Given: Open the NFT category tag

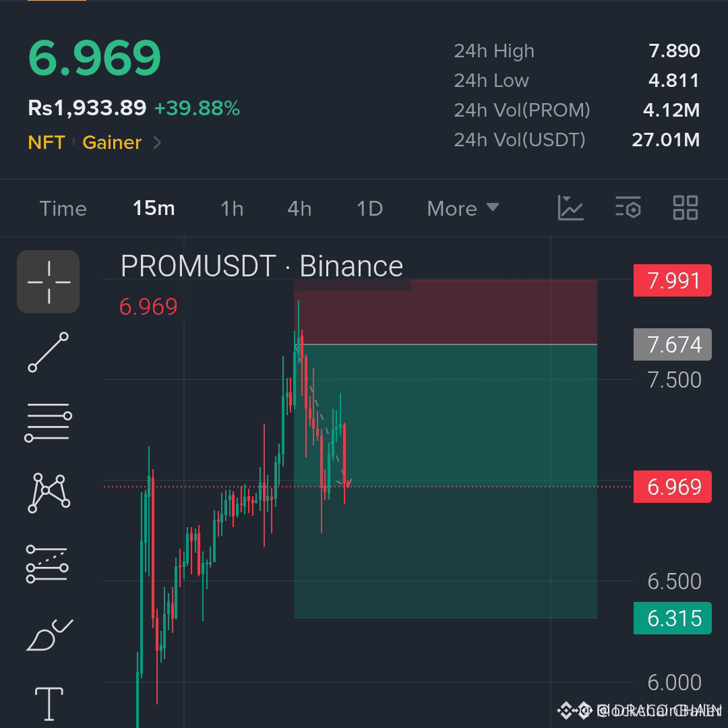Looking at the screenshot, I should [46, 142].
